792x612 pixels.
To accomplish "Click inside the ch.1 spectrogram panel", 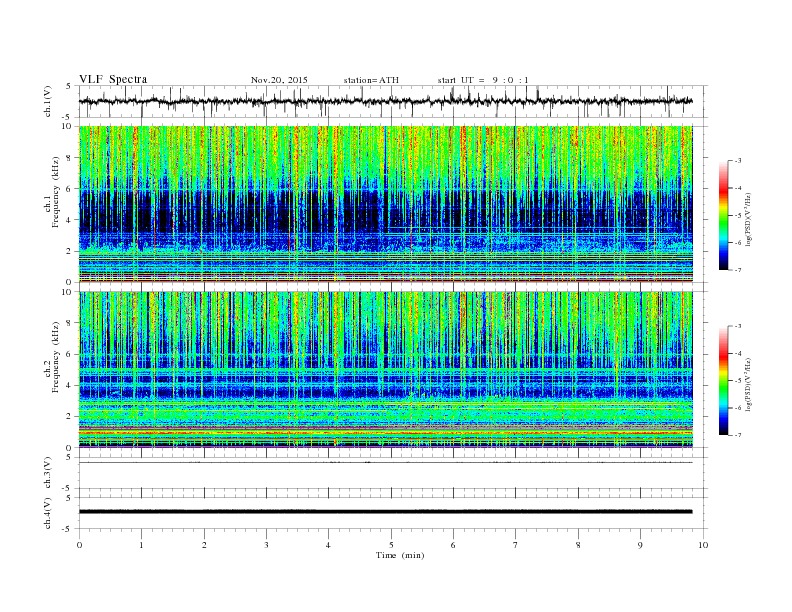I will tap(385, 204).
